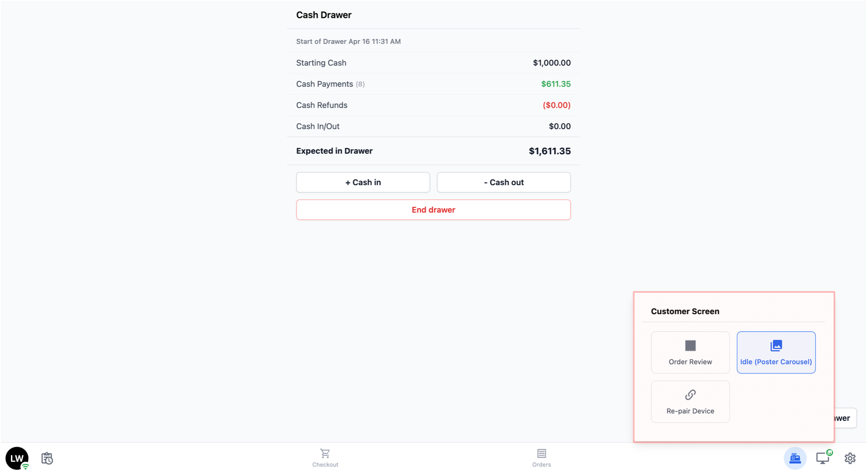
Task: Open the time clock icon
Action: tap(47, 458)
